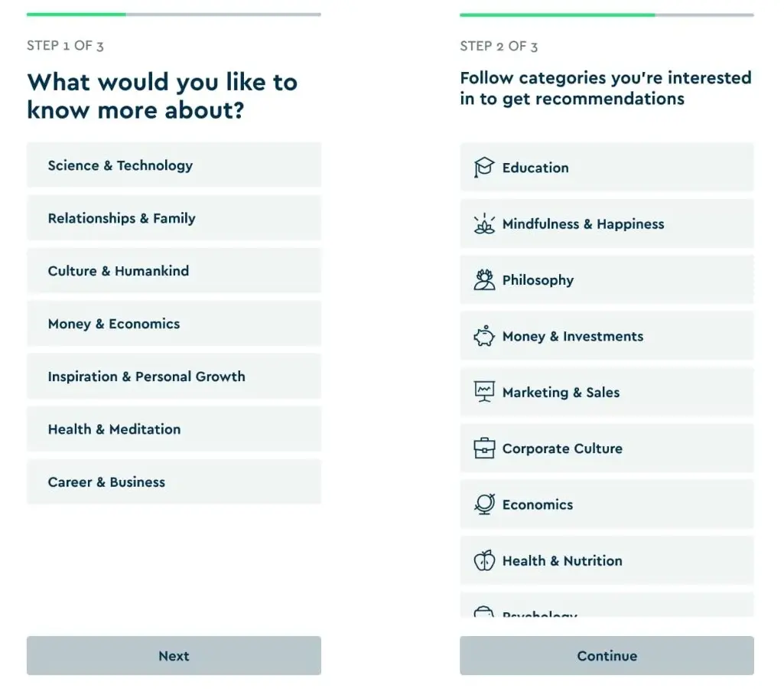The image size is (784, 695).
Task: Click the presentation chart icon beside Marketing & Sales
Action: tap(484, 392)
